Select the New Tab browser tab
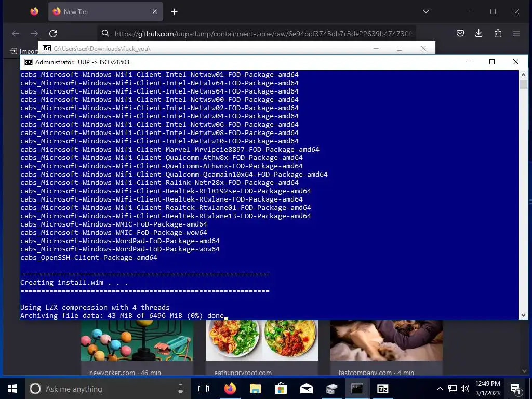The height and width of the screenshot is (399, 532). (x=105, y=11)
